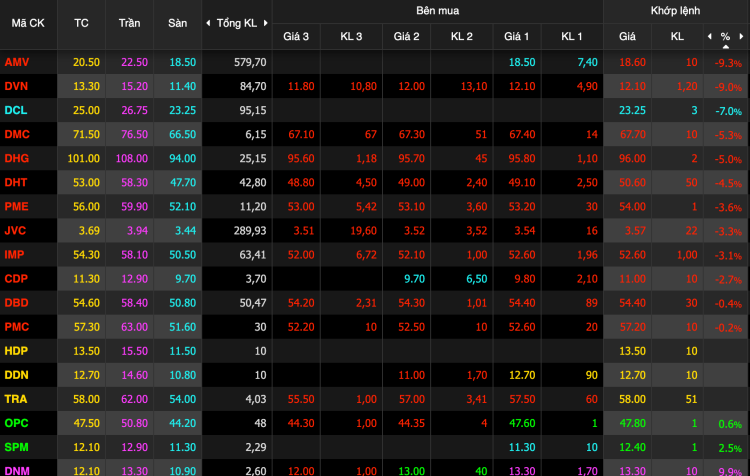Click right arrow beside Tổng KL header
Viewport: 750px width, 476px height.
[265, 23]
